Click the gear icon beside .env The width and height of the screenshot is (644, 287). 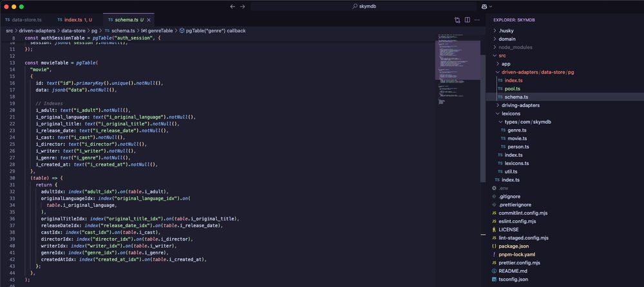(x=494, y=188)
